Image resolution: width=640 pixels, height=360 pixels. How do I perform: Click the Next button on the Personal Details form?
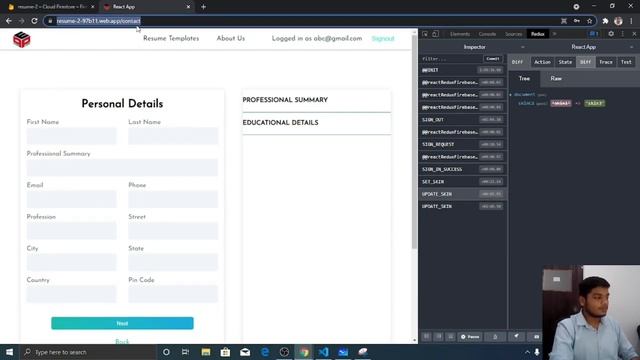coord(122,323)
